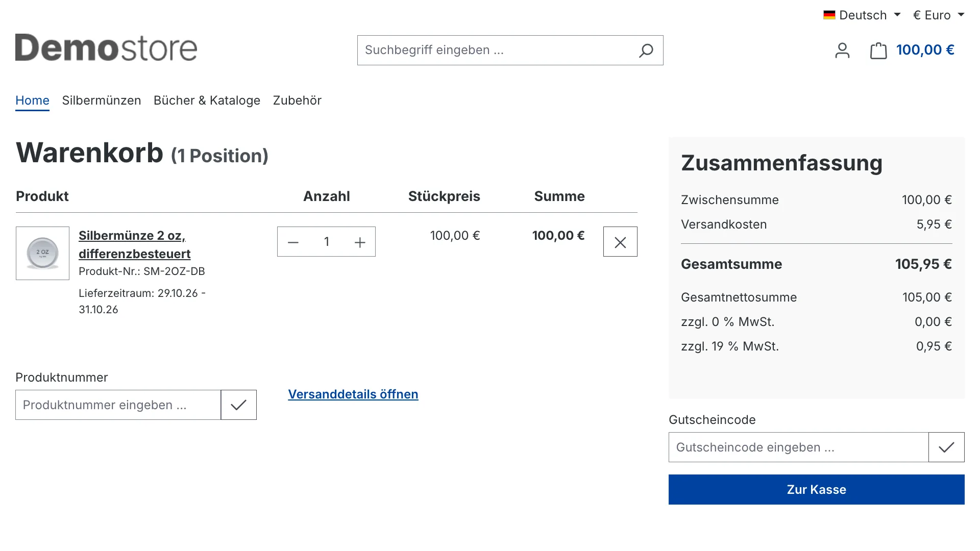Viewport: 980px width, 551px height.
Task: Click Gesamtsumme value 105,95 €
Action: point(923,264)
